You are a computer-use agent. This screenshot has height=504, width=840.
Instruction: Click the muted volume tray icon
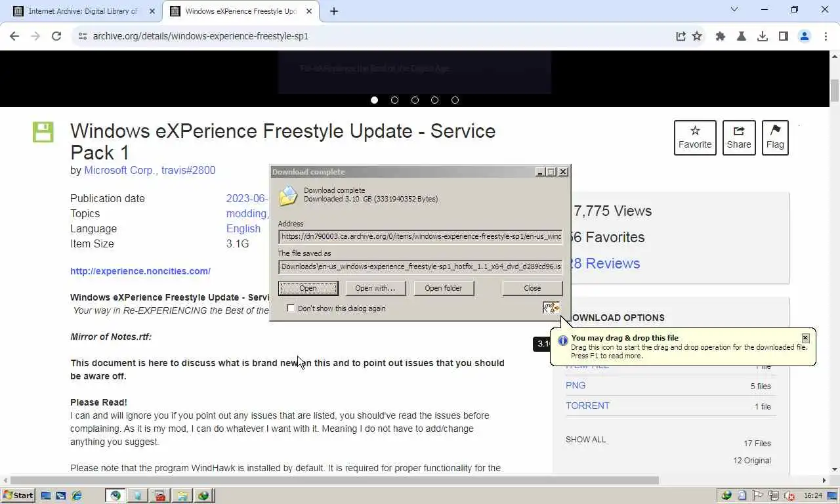[x=789, y=495]
